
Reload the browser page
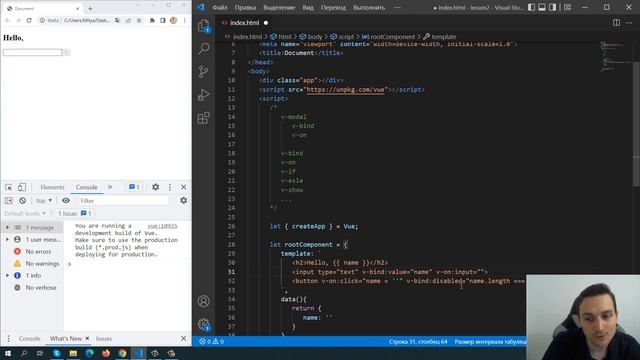click(29, 20)
